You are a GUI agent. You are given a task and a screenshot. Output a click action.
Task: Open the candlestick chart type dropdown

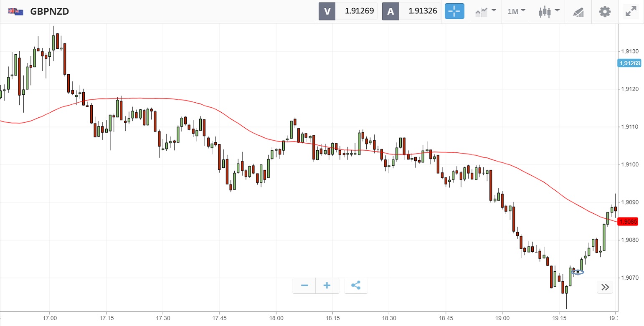549,11
